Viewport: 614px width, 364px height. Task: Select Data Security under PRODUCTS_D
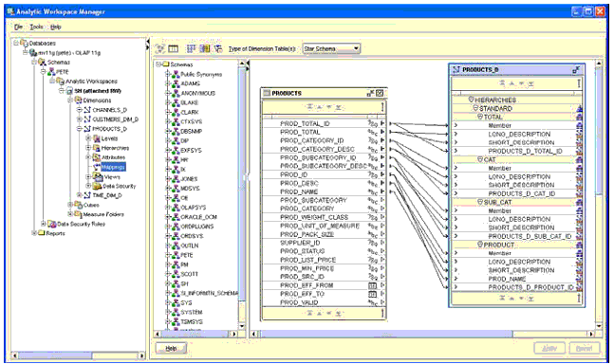click(119, 186)
